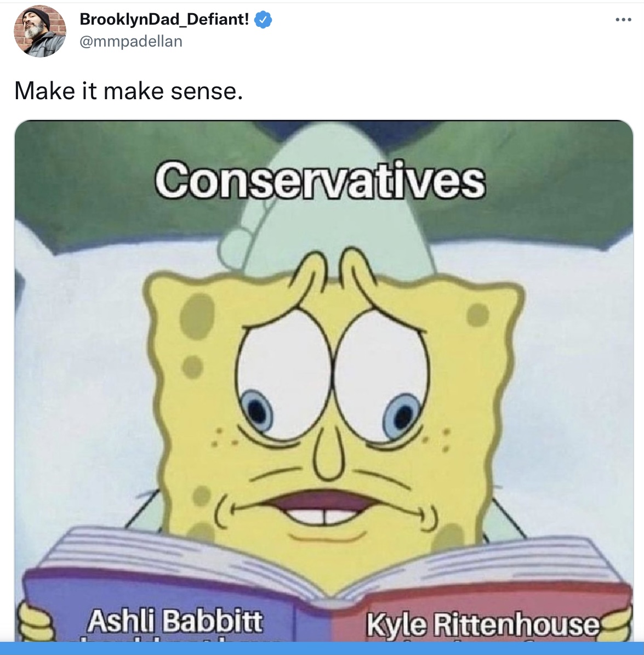The height and width of the screenshot is (655, 644).
Task: Click the white pillow behind SpongeBob
Action: click(83, 376)
